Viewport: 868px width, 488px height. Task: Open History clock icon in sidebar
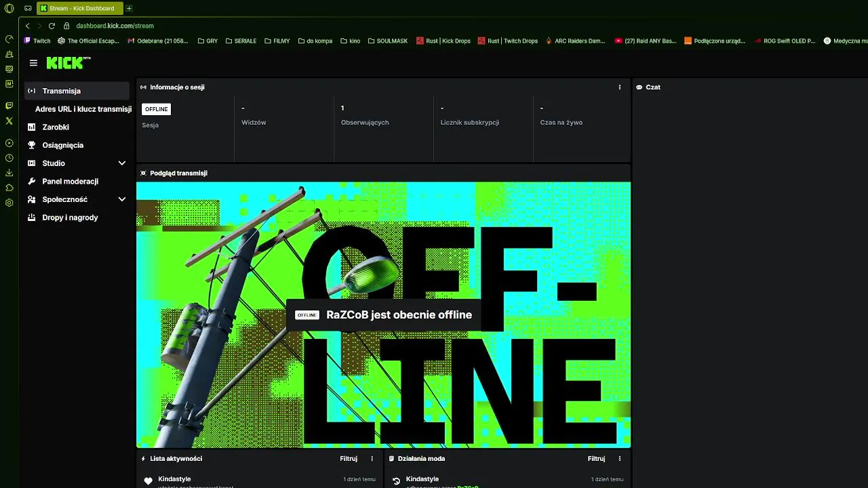[9, 158]
